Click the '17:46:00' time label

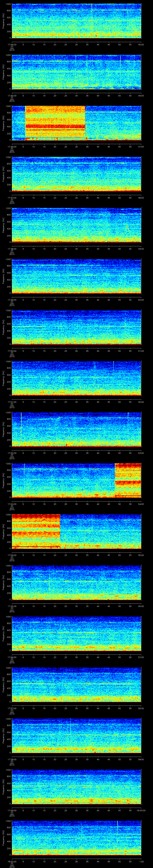pos(12,146)
